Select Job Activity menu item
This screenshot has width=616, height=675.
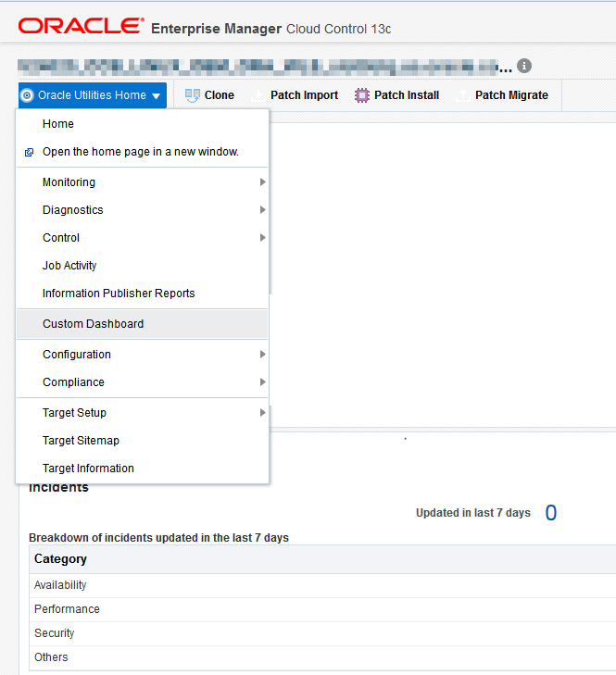click(x=142, y=266)
